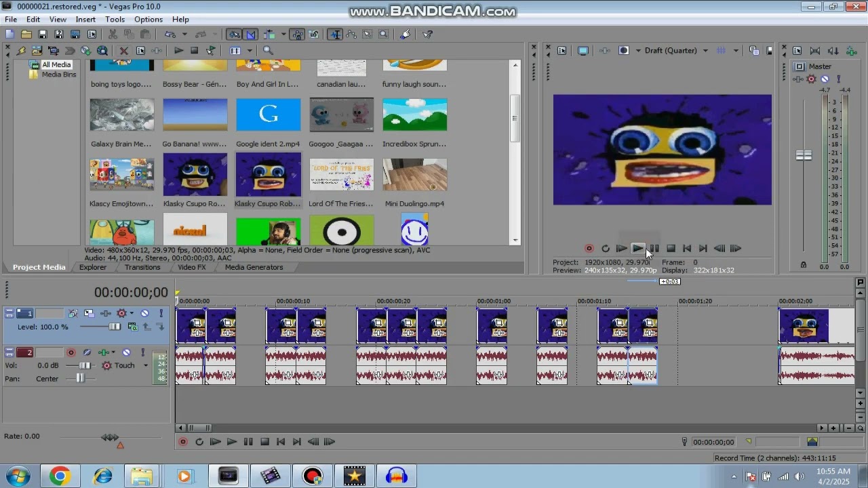
Task: Open Master bus automation settings gear
Action: pos(811,79)
